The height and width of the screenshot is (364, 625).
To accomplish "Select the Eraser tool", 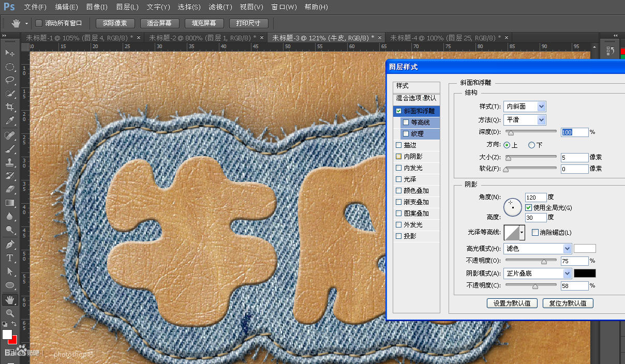I will pyautogui.click(x=10, y=189).
